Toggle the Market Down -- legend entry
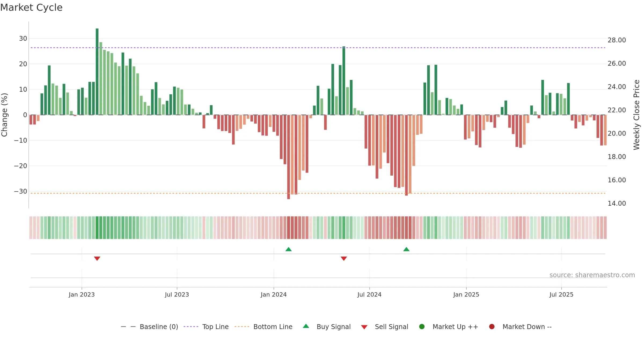 point(520,327)
